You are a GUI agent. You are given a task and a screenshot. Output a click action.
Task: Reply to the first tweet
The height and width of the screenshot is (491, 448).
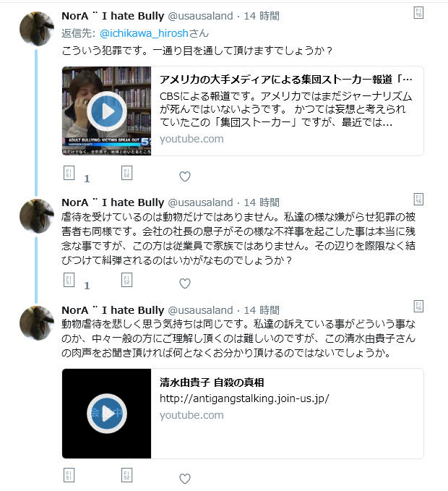click(69, 173)
